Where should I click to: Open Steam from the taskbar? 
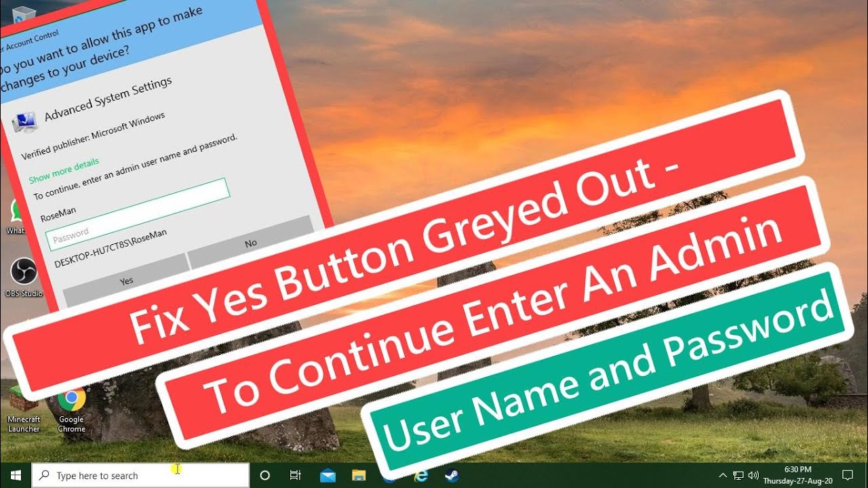click(x=451, y=475)
